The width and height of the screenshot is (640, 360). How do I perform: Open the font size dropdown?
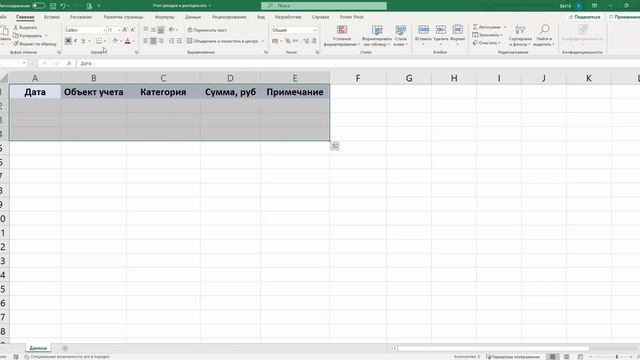119,30
